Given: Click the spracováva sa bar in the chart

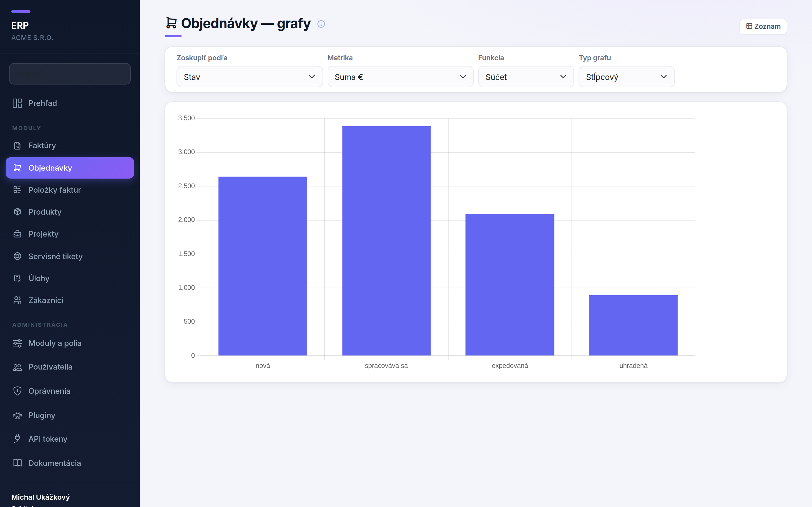Looking at the screenshot, I should click(x=386, y=241).
